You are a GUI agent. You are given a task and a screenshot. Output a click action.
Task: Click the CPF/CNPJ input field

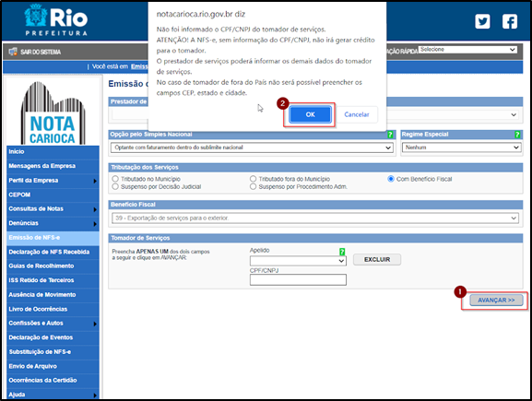pos(298,280)
